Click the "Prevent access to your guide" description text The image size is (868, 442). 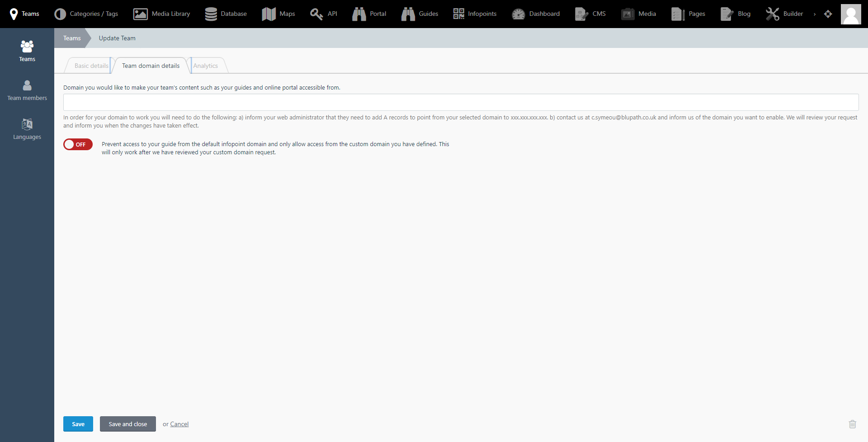[275, 148]
